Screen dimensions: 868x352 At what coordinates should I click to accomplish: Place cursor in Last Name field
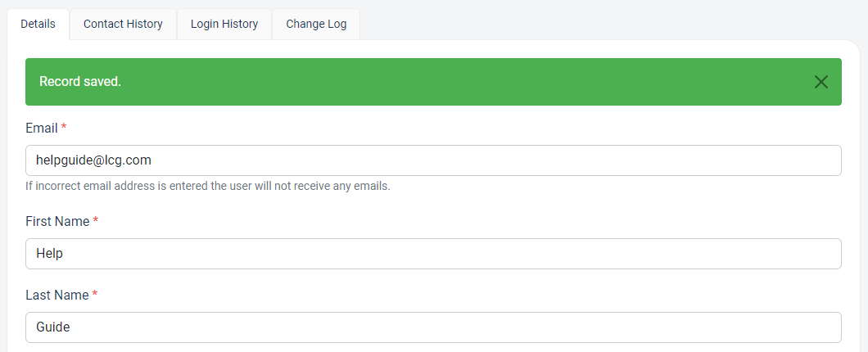pyautogui.click(x=433, y=327)
